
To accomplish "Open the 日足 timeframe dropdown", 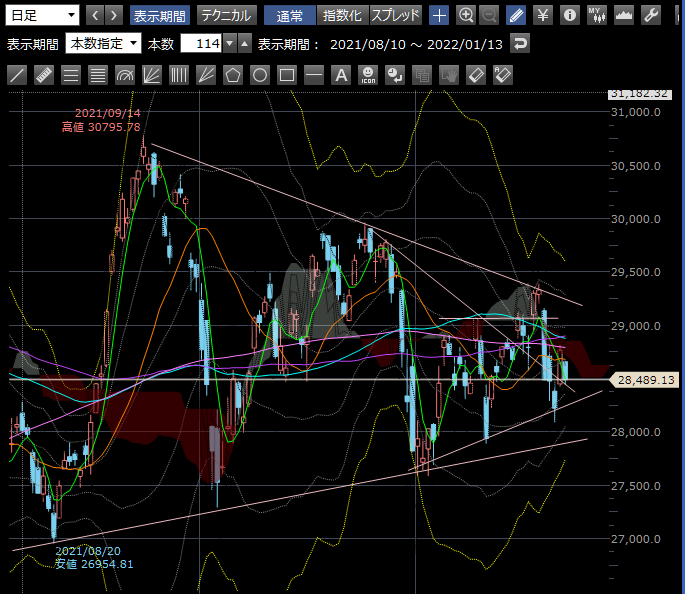I will pyautogui.click(x=42, y=15).
